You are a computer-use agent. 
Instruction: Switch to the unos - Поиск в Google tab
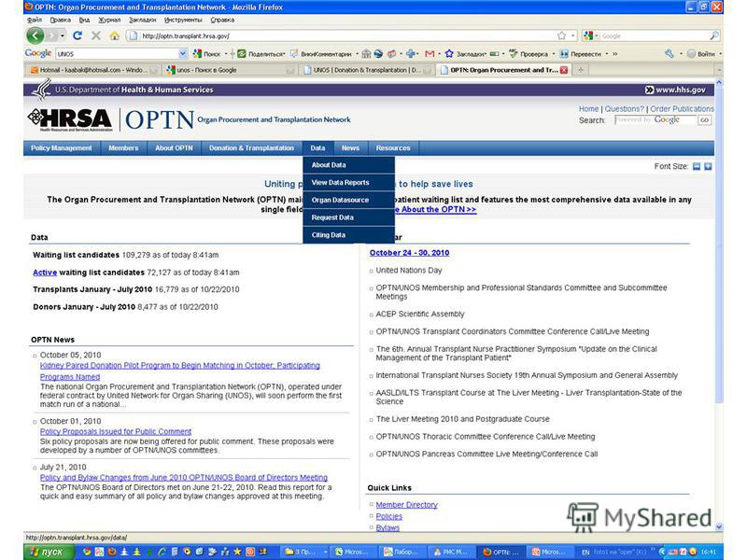[x=231, y=70]
